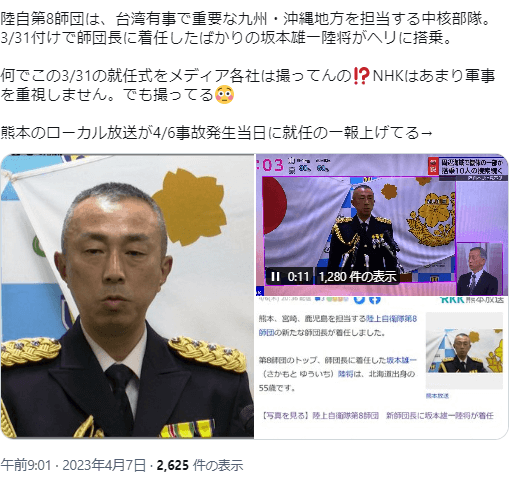Click the Facebook share icon in article screenshot
The width and height of the screenshot is (518, 488).
(x=375, y=300)
